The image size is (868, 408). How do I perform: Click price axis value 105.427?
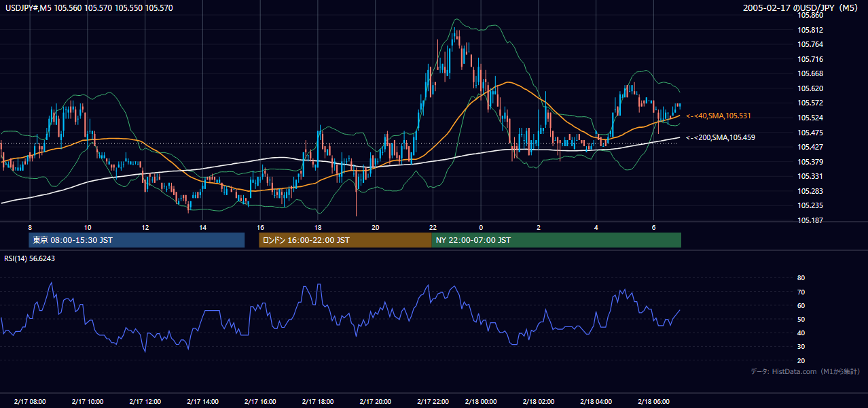point(810,147)
